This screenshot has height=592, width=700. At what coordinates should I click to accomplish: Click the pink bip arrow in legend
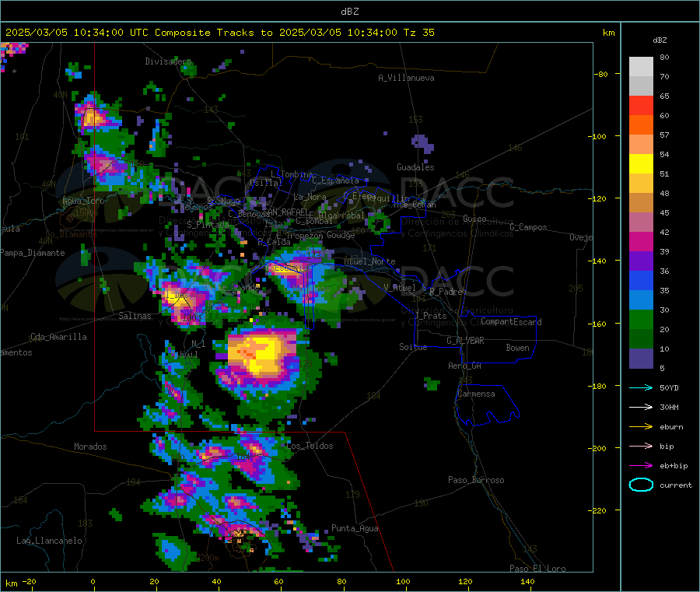pyautogui.click(x=641, y=446)
